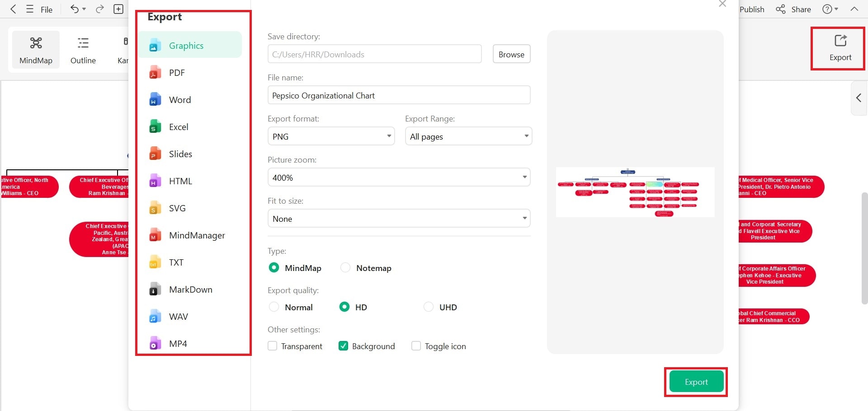The height and width of the screenshot is (411, 868).
Task: Uncheck the Background checkbox
Action: pyautogui.click(x=344, y=346)
